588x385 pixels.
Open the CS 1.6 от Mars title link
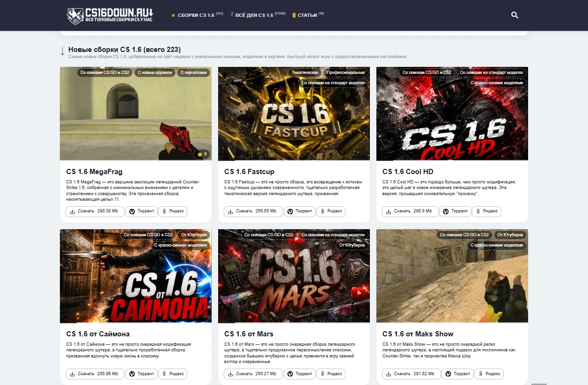click(249, 334)
